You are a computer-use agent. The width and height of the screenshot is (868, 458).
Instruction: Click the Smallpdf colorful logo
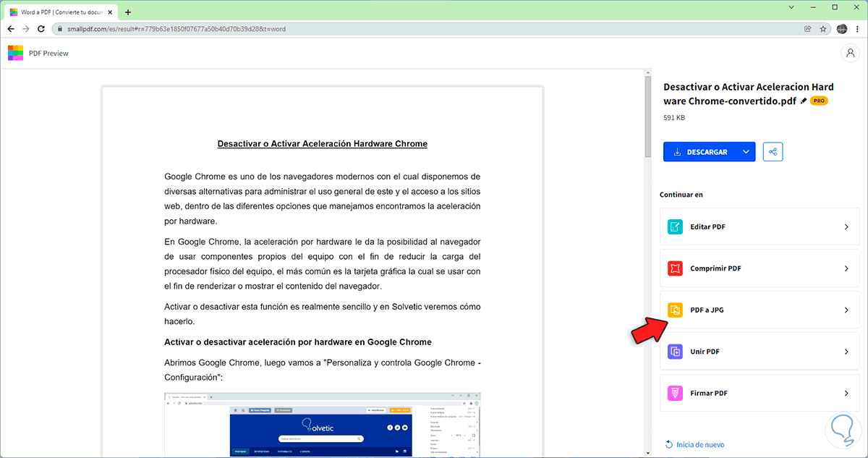15,53
